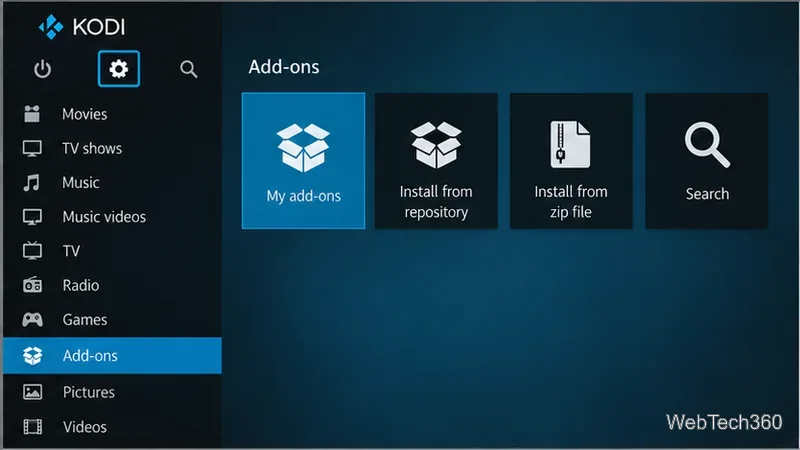Open settings via the gear icon
Screen dimensions: 800x450
tap(119, 69)
